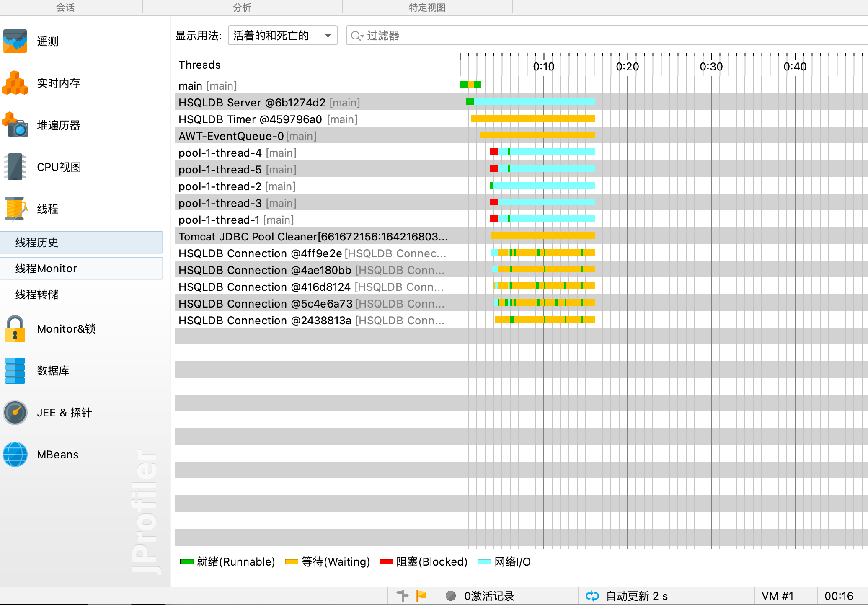Screen dimensions: 868x605
Task: Open the 数据库 database icon
Action: (x=15, y=371)
